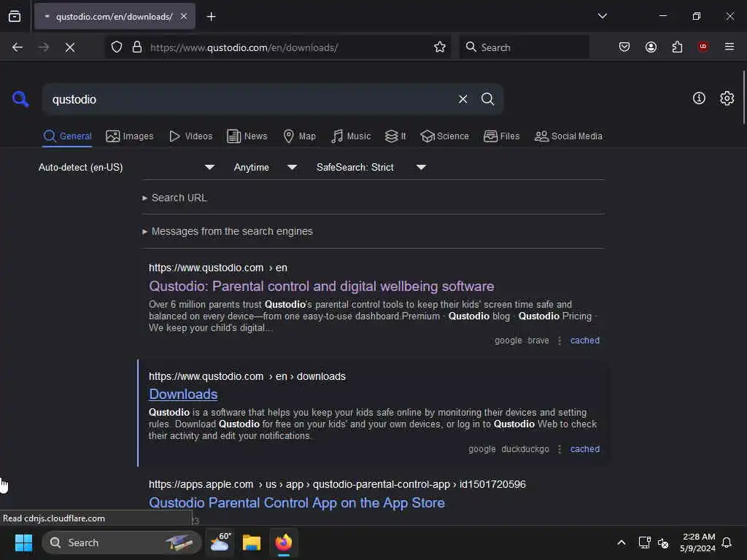List all tabs dropdown arrow

602,16
